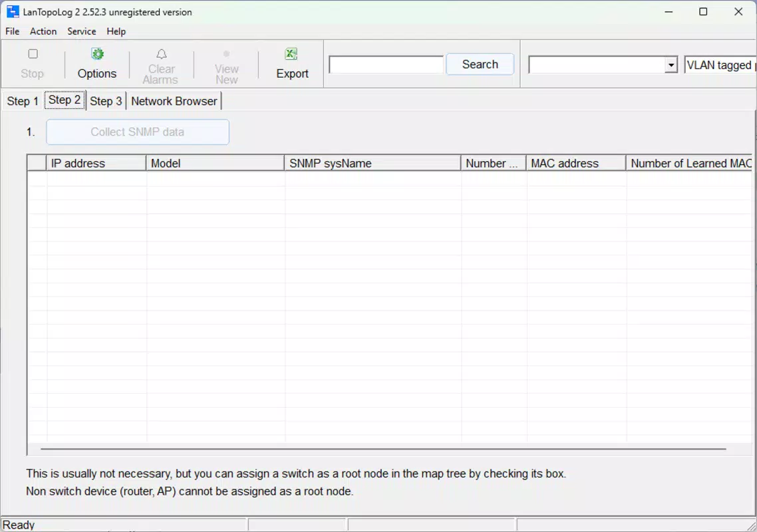The height and width of the screenshot is (532, 757).
Task: Click the SNMP sysName column header
Action: [373, 163]
